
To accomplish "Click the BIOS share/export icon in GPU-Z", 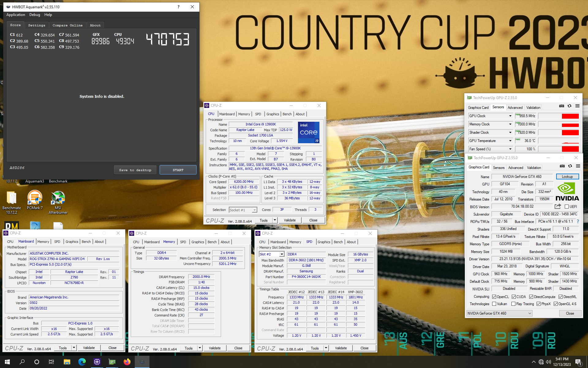I will [558, 206].
